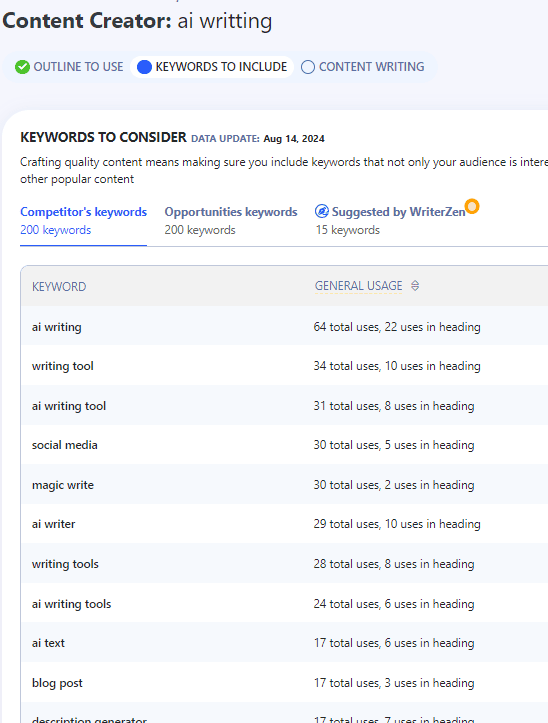Switch to Competitor's keywords tab
This screenshot has width=548, height=723.
[x=83, y=220]
